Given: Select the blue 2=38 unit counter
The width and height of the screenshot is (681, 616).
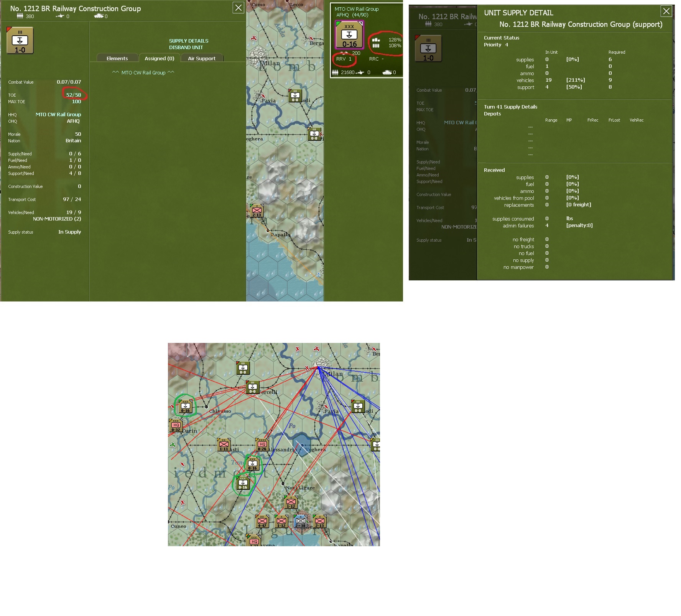Looking at the screenshot, I should (300, 521).
